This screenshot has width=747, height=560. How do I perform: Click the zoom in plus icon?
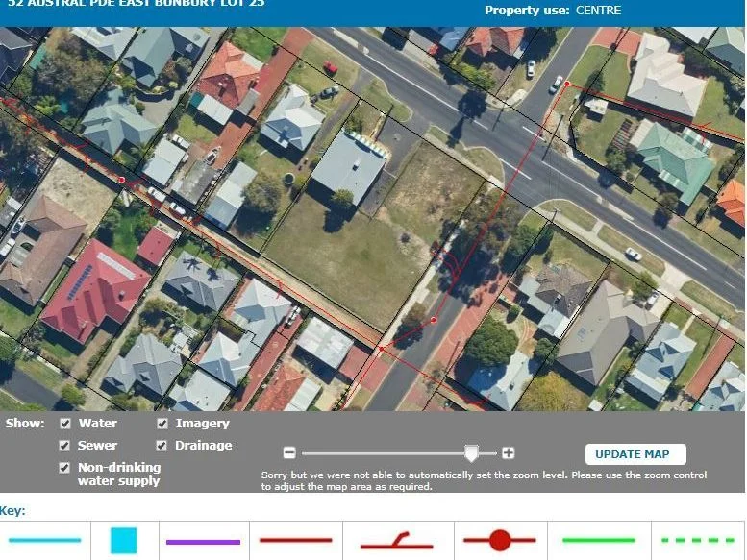click(508, 453)
